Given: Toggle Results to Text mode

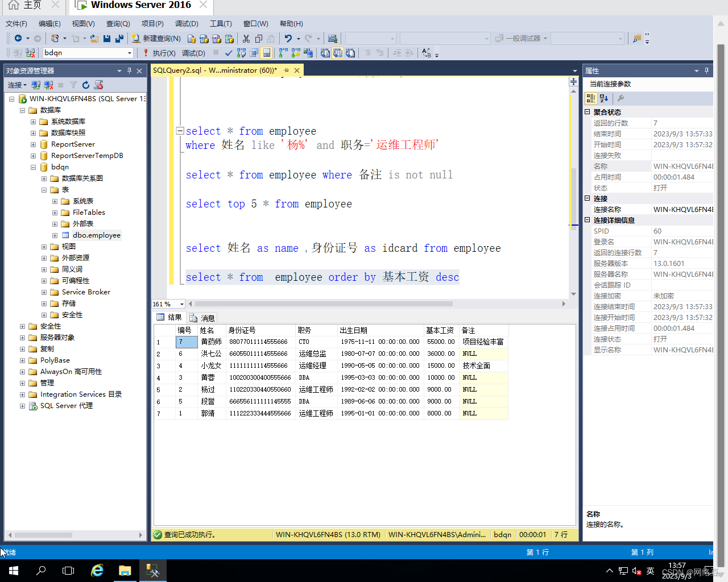Looking at the screenshot, I should 325,53.
